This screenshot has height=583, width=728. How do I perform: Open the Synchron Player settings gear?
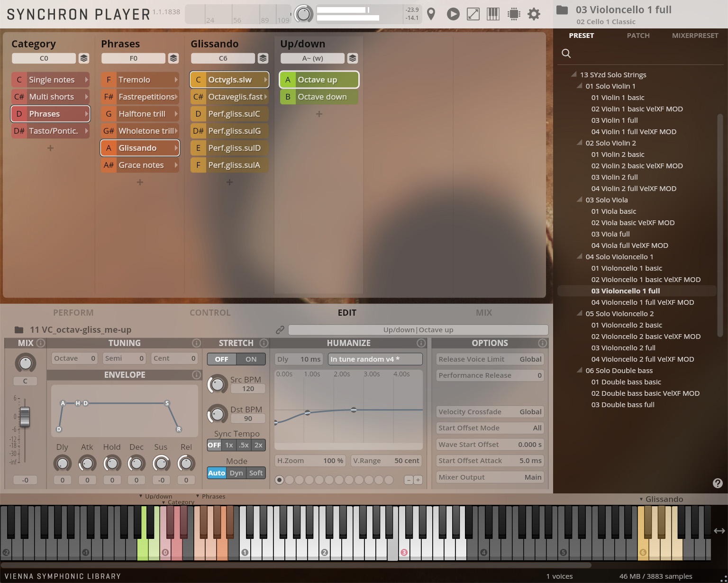coord(534,14)
